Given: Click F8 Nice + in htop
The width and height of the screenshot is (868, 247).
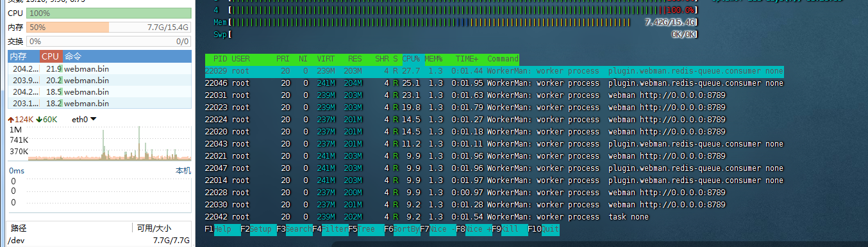Looking at the screenshot, I should (474, 229).
